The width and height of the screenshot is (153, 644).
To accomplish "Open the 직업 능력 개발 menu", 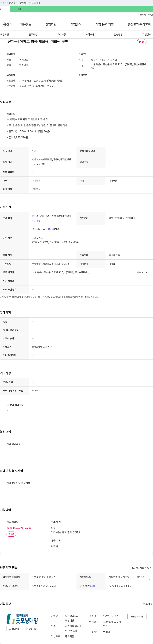I will tap(105, 24).
